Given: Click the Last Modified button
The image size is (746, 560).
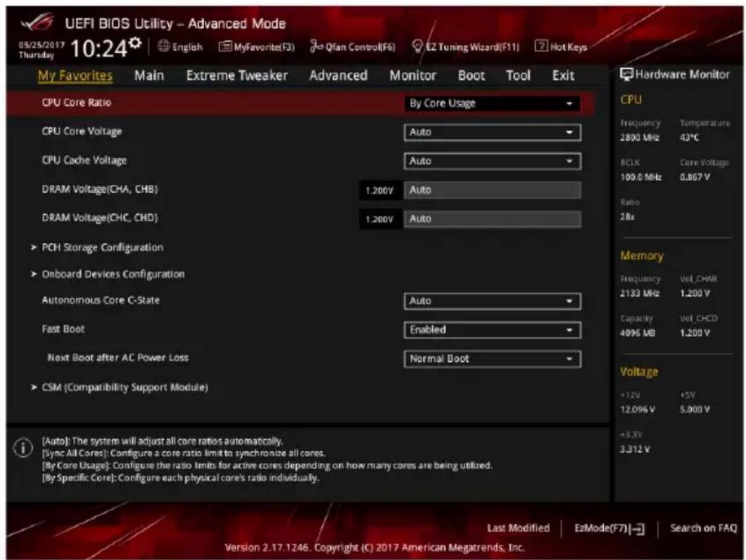Looking at the screenshot, I should 518,528.
